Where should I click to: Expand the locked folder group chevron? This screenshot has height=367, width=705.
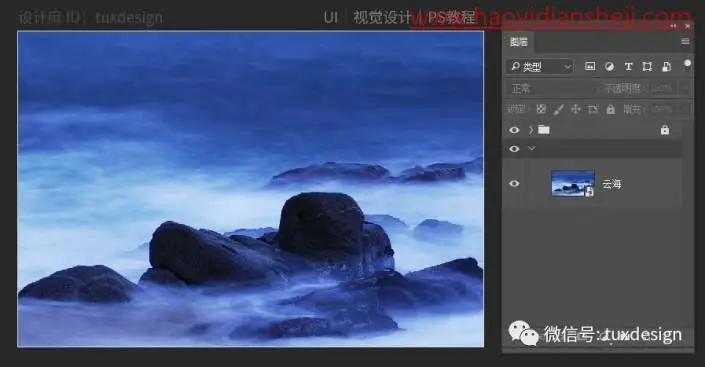531,130
